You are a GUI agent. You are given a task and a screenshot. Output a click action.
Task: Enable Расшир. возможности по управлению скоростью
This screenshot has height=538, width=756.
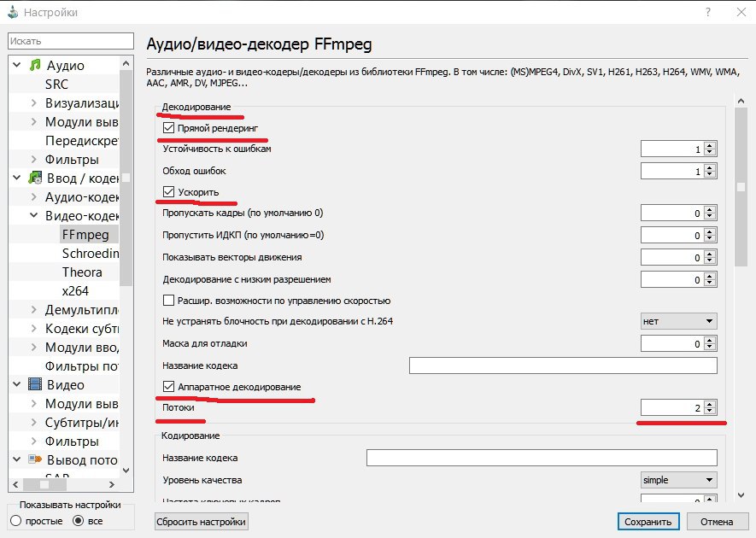pyautogui.click(x=169, y=301)
